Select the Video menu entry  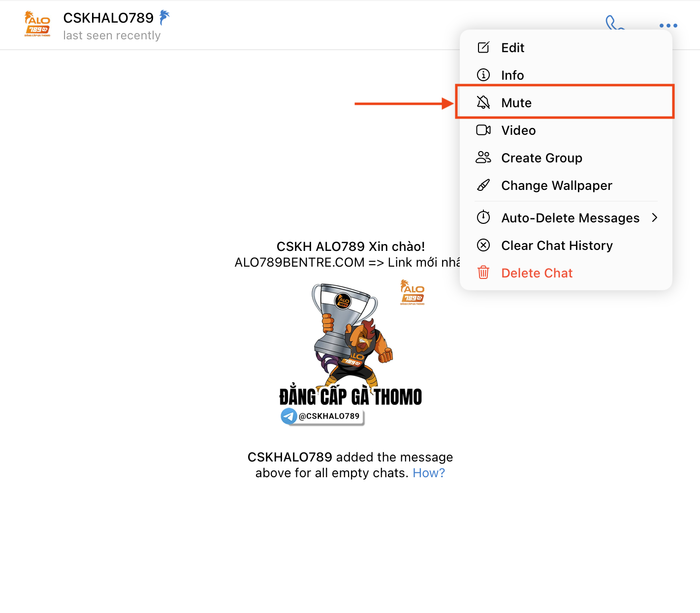[x=518, y=130]
